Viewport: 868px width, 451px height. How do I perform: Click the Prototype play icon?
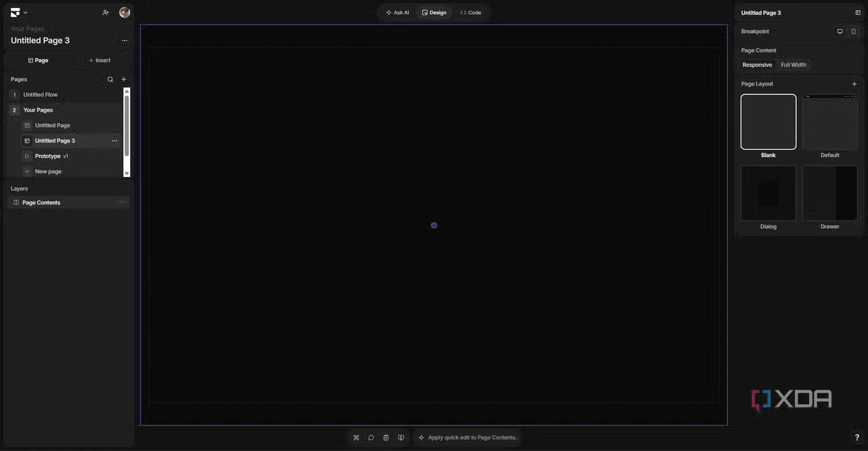point(27,156)
